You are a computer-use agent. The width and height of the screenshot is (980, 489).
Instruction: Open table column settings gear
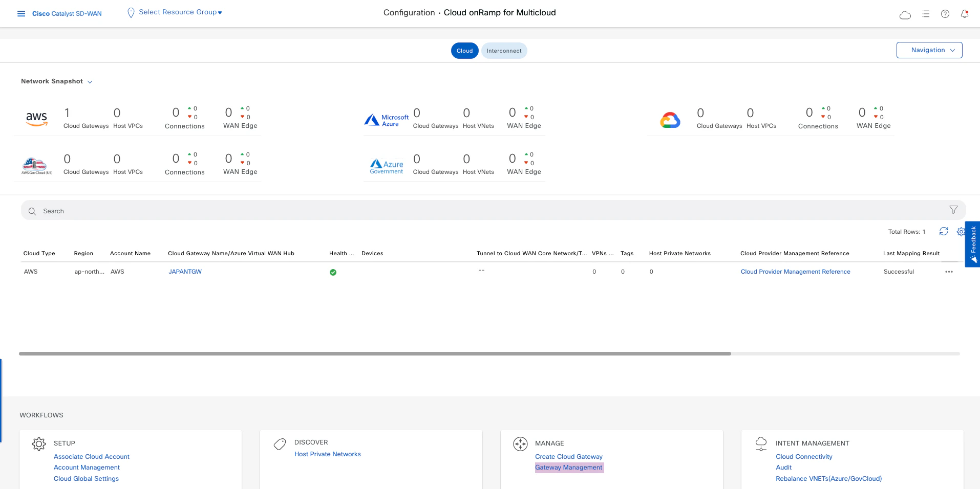(961, 232)
